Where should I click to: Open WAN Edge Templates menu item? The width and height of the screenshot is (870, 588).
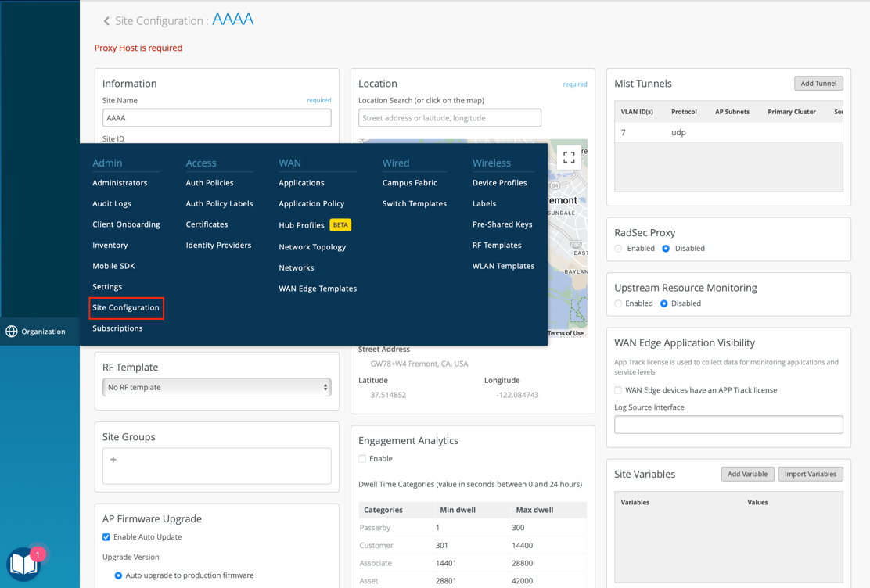click(318, 289)
